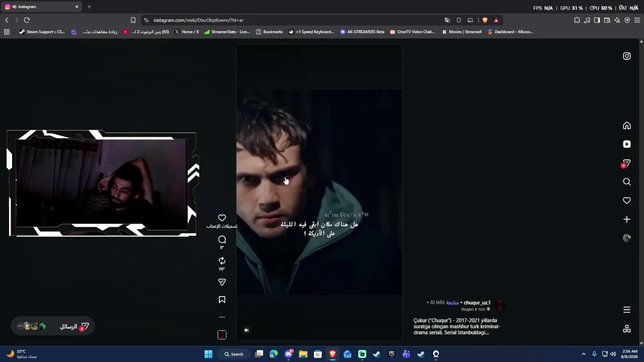Open Epic Games Launcher from taskbar
The height and width of the screenshot is (362, 644).
point(391,354)
